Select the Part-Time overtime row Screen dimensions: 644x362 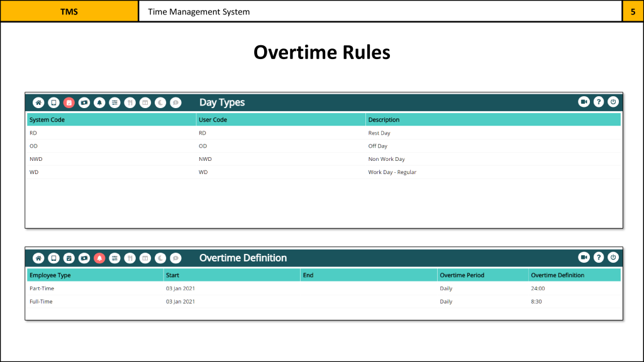(323, 288)
